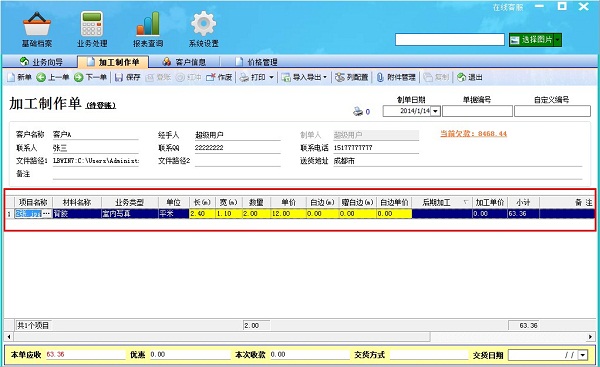The image size is (600, 367).
Task: Click the 待登账 status link
Action: (x=101, y=105)
